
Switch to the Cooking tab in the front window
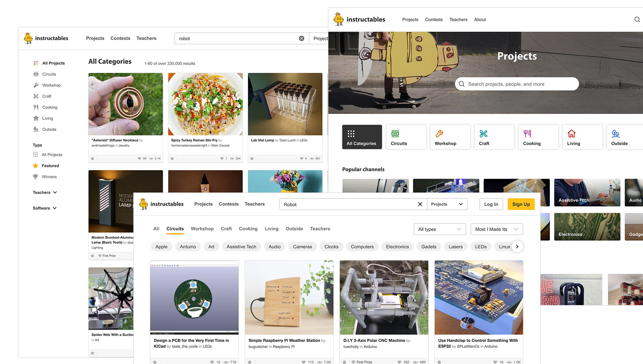coord(248,229)
